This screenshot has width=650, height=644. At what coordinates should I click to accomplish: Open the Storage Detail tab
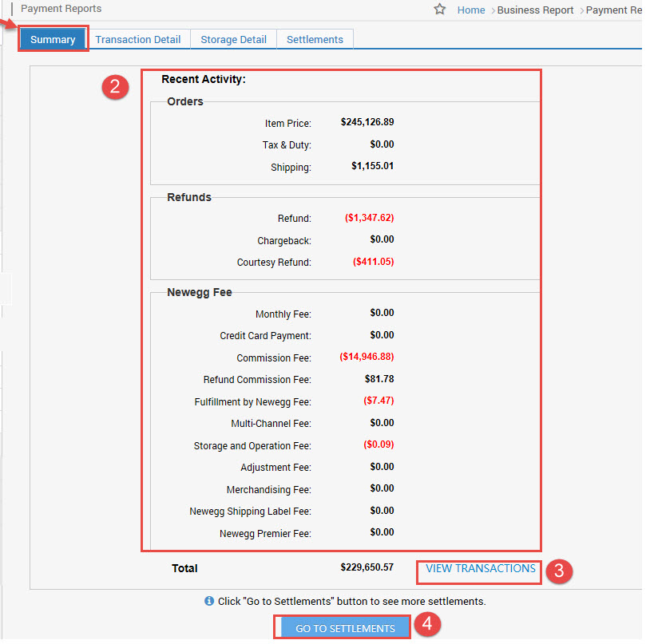click(x=232, y=38)
